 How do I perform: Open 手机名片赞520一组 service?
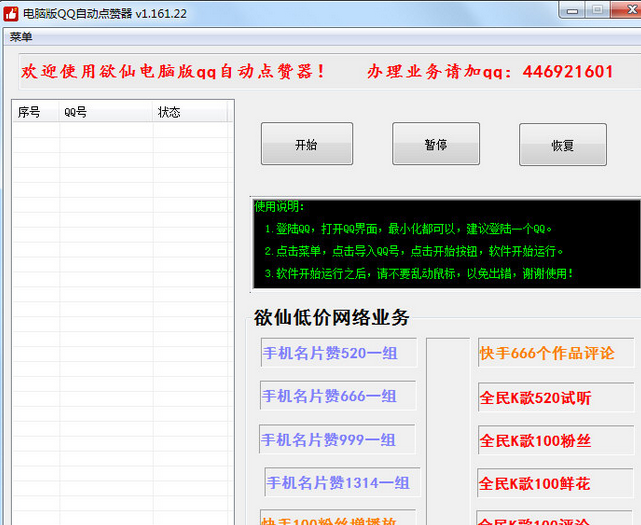339,353
